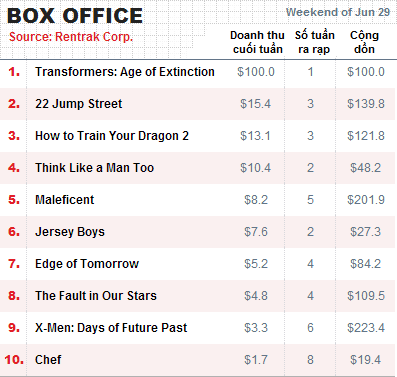Click How to Train Your Dragon 2
The image size is (397, 377).
tap(112, 136)
